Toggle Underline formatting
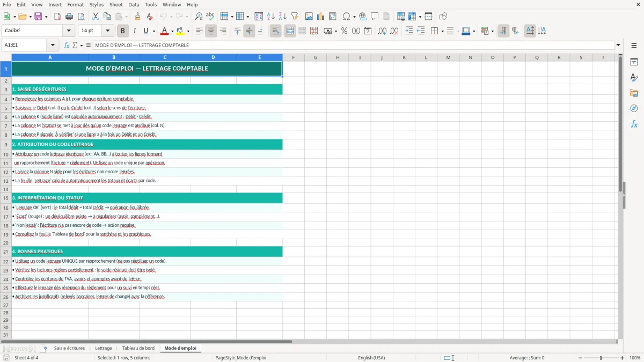644x362 pixels. (x=146, y=31)
